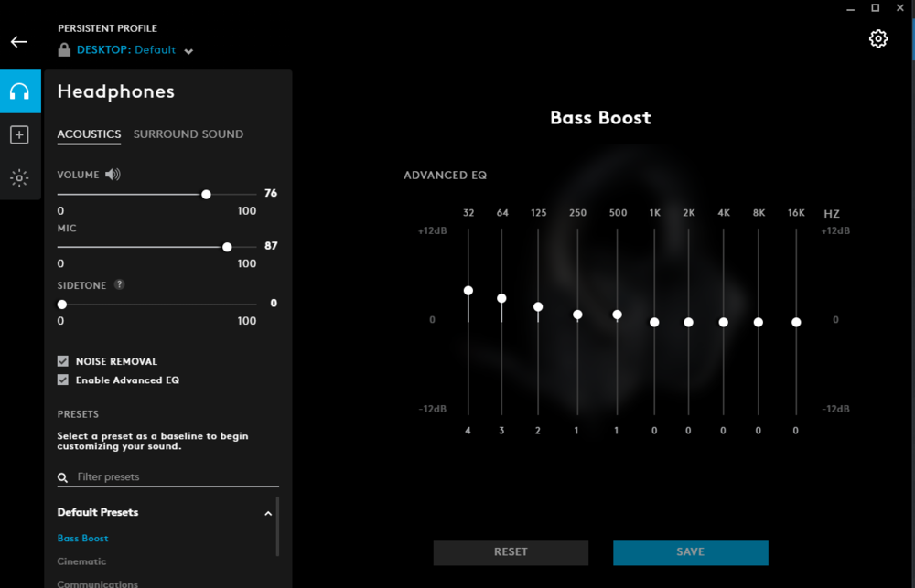The image size is (915, 588).
Task: Disable the Noise Removal checkbox
Action: (x=63, y=361)
